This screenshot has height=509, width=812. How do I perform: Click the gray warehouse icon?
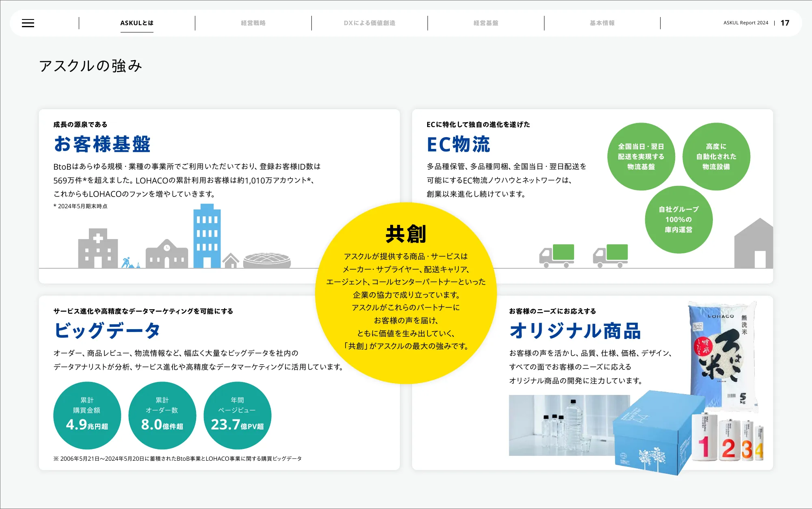click(754, 243)
